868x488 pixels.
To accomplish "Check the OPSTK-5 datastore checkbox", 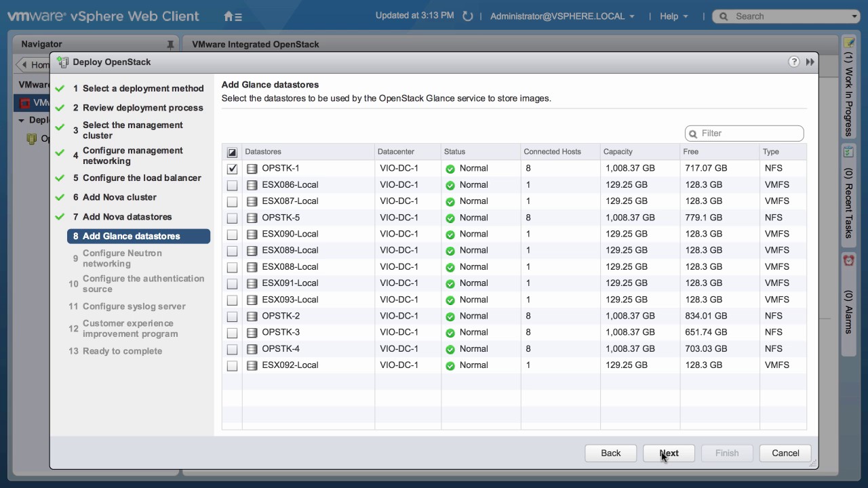I will [232, 218].
